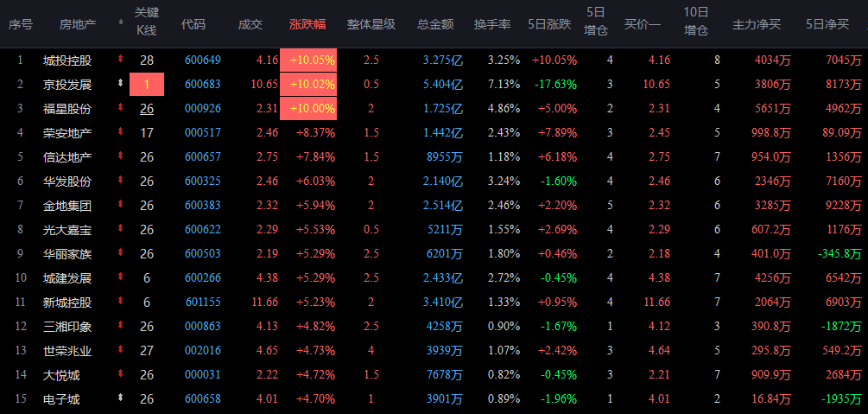Click the -345.8万 five-day net buy value

tap(840, 254)
